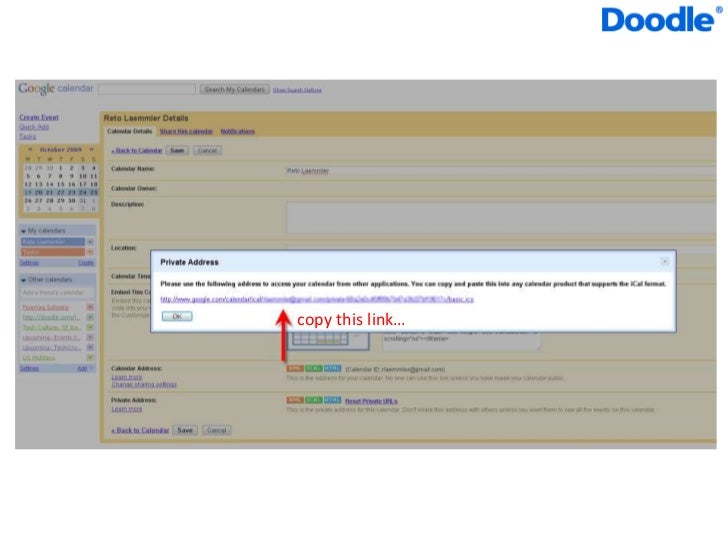The image size is (728, 546).
Task: Open dropdown next to Reto Laemmler calendar
Action: [x=90, y=242]
